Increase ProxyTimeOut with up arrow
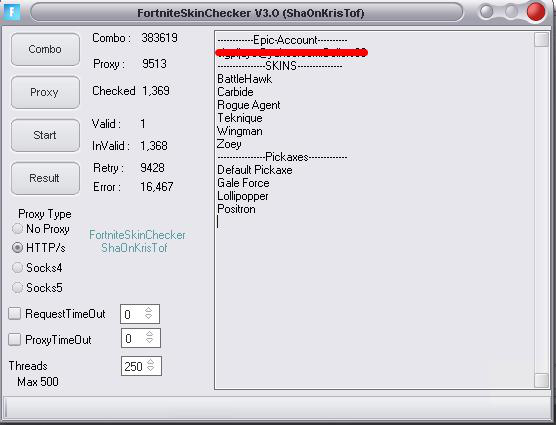The width and height of the screenshot is (556, 425). pyautogui.click(x=149, y=334)
